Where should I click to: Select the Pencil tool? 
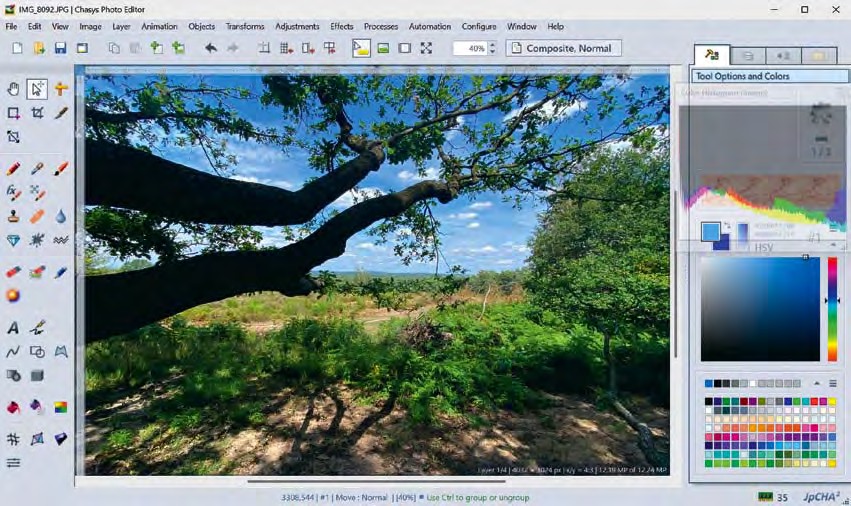coord(13,169)
